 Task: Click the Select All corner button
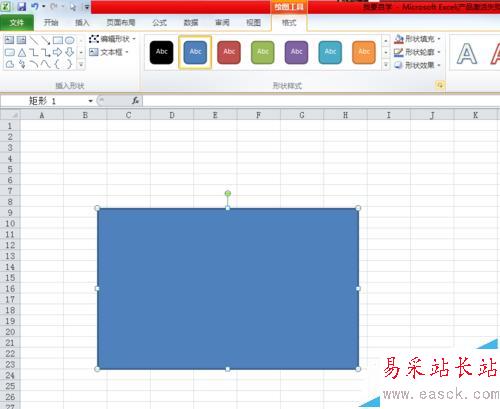(x=10, y=115)
